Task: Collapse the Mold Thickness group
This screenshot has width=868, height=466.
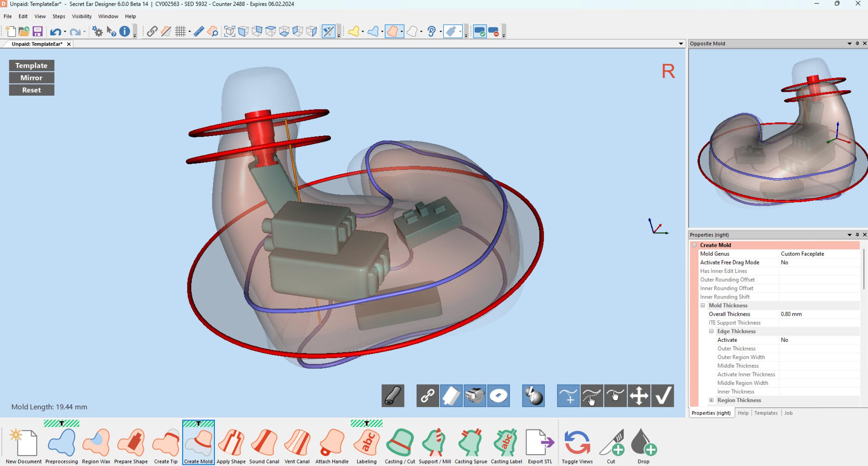Action: point(703,305)
